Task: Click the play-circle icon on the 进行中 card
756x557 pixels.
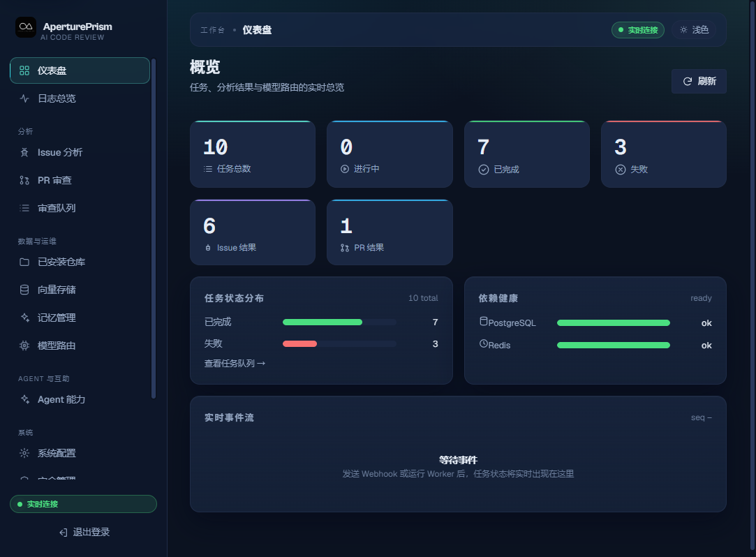Action: (345, 169)
